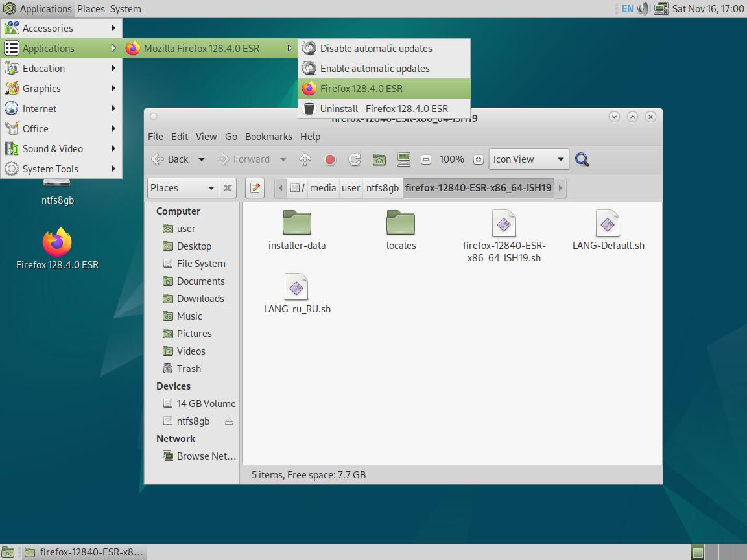747x560 pixels.
Task: Open the Bookmarks menu
Action: (x=268, y=137)
